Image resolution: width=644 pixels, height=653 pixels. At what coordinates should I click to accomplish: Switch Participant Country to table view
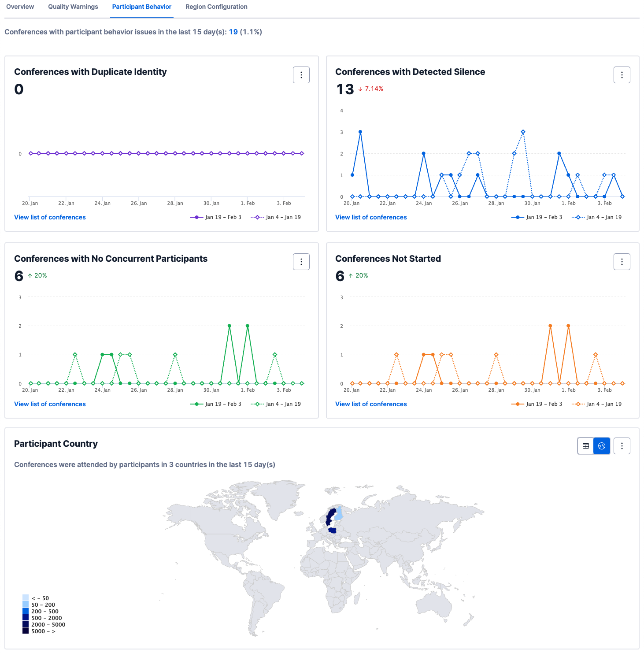(x=585, y=446)
